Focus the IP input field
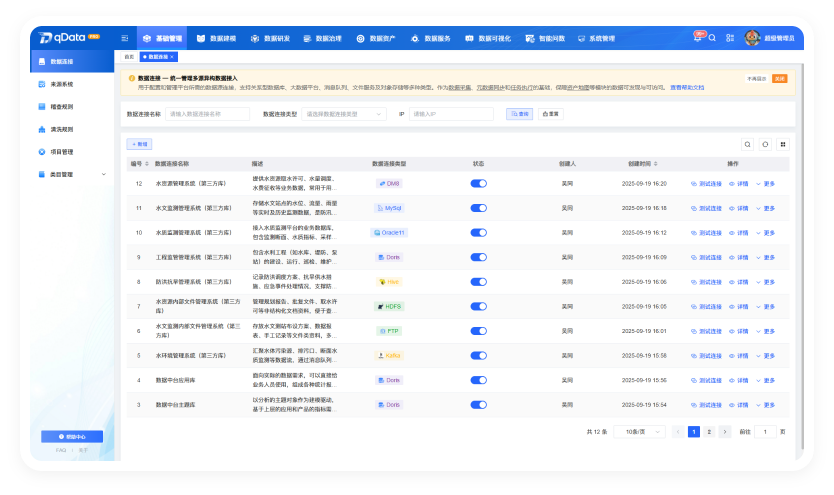Screen dimensions: 834x495 click(x=451, y=114)
